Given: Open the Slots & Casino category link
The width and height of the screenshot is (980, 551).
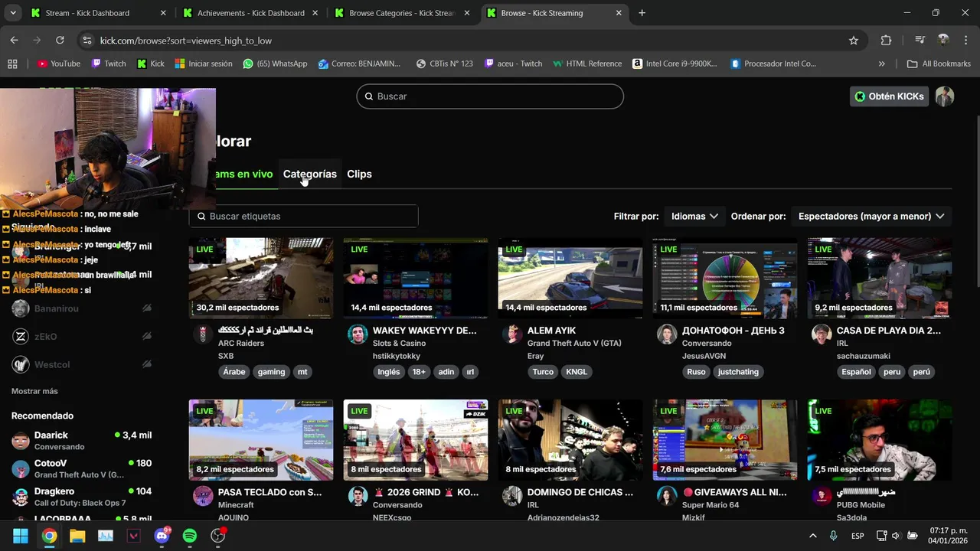Looking at the screenshot, I should point(399,344).
